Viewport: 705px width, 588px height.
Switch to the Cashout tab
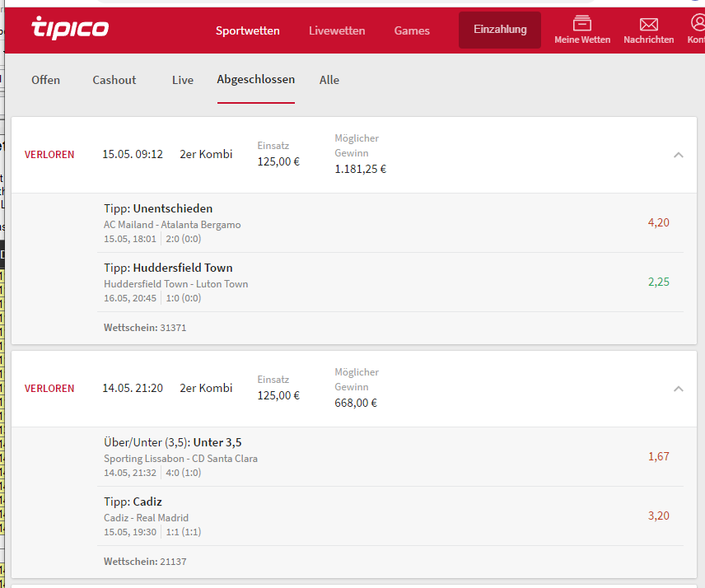(x=114, y=80)
